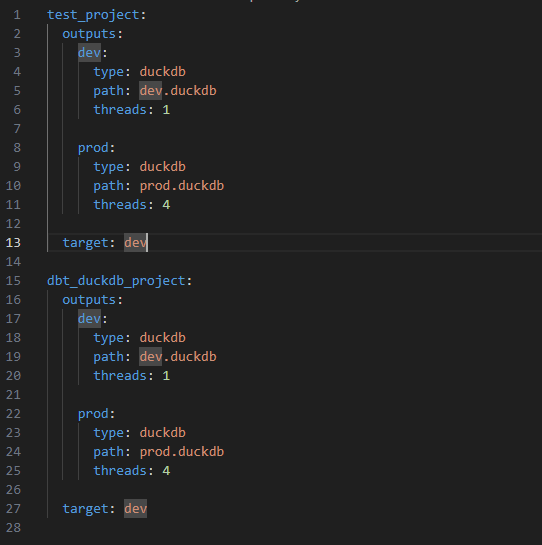
Task: Click the 'type' key on line 18
Action: pyautogui.click(x=108, y=338)
